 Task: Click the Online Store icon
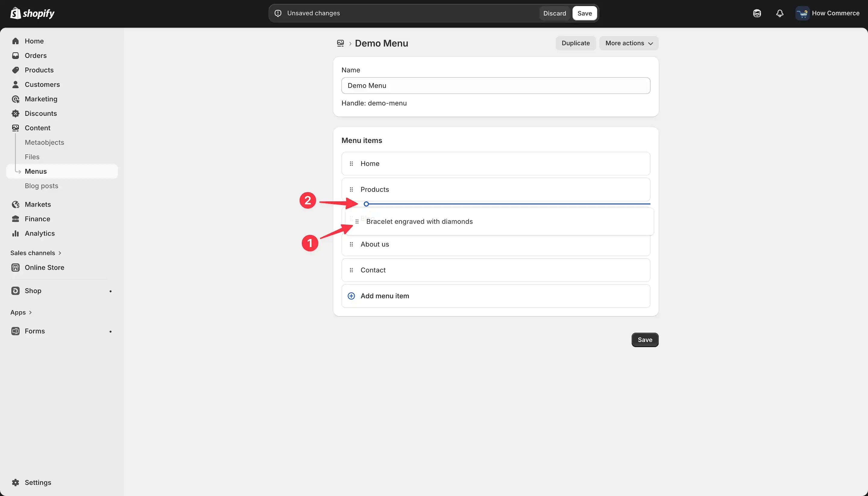coord(15,267)
